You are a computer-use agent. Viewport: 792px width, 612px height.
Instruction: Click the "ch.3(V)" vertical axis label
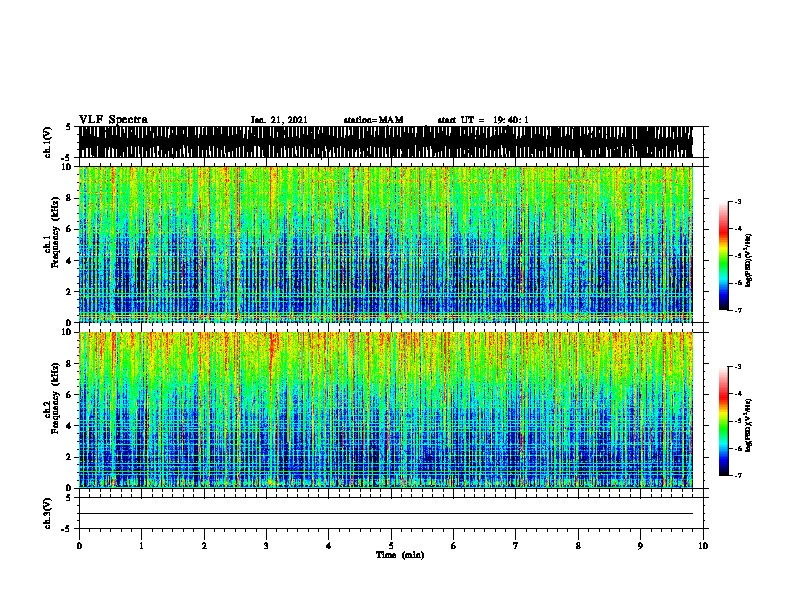pyautogui.click(x=47, y=513)
